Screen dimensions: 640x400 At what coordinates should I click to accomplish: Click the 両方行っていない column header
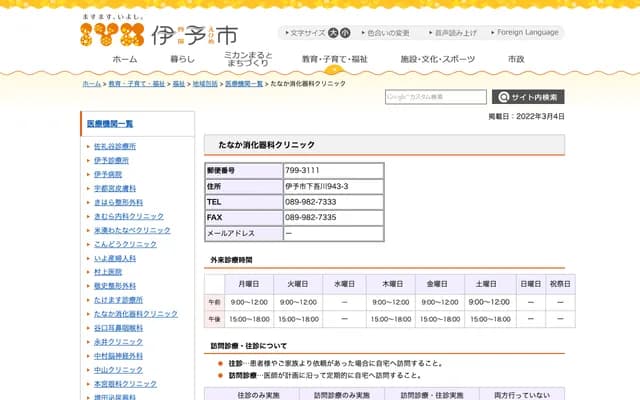click(522, 395)
